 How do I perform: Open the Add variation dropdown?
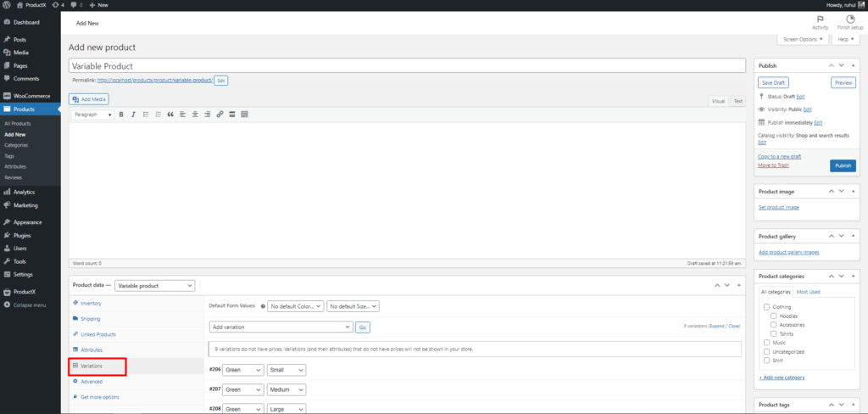(281, 327)
